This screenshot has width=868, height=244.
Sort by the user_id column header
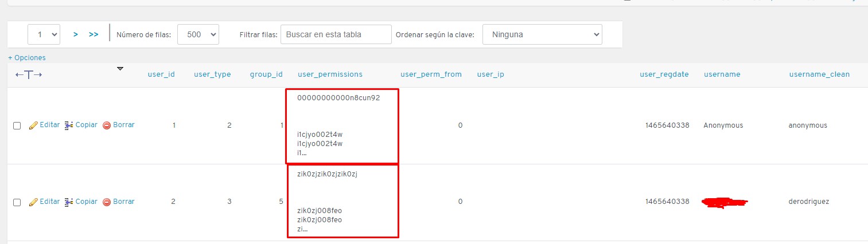pyautogui.click(x=161, y=74)
